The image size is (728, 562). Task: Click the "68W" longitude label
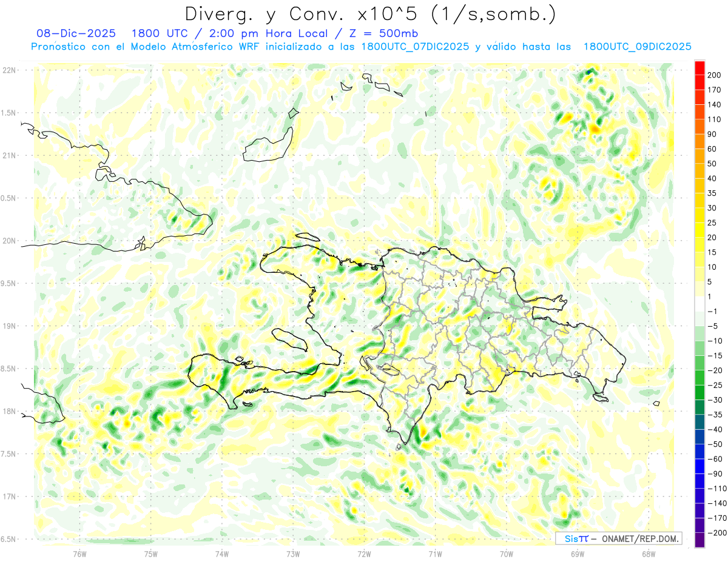coord(649,554)
